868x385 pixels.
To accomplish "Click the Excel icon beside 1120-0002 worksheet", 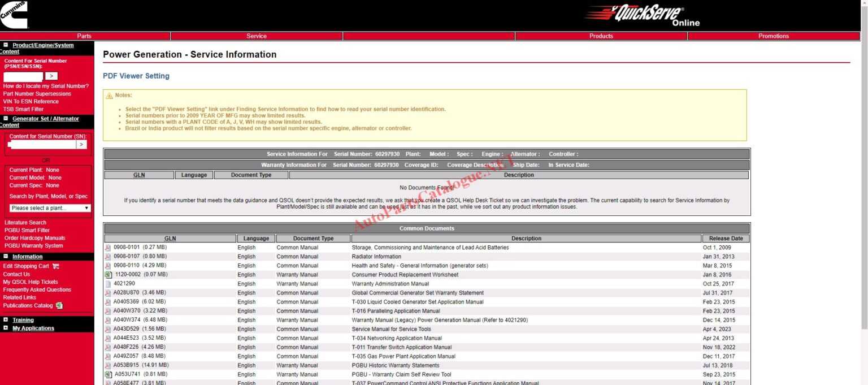I will coord(108,274).
